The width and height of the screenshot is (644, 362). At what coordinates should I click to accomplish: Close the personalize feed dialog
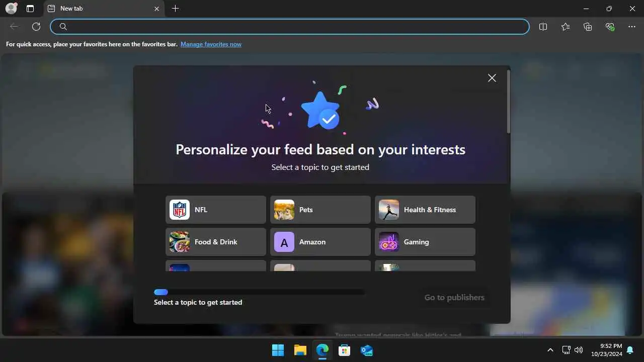492,78
